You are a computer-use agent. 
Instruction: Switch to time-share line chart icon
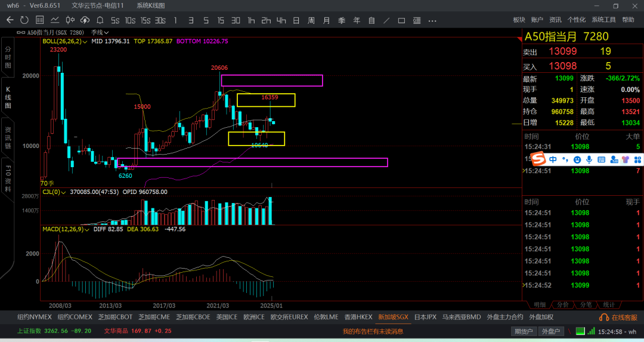click(x=55, y=20)
